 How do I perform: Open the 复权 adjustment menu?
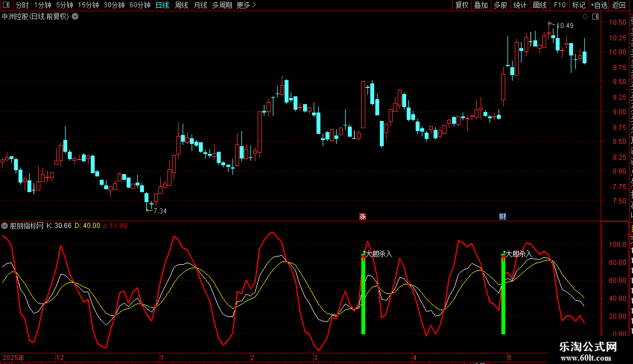[x=462, y=5]
